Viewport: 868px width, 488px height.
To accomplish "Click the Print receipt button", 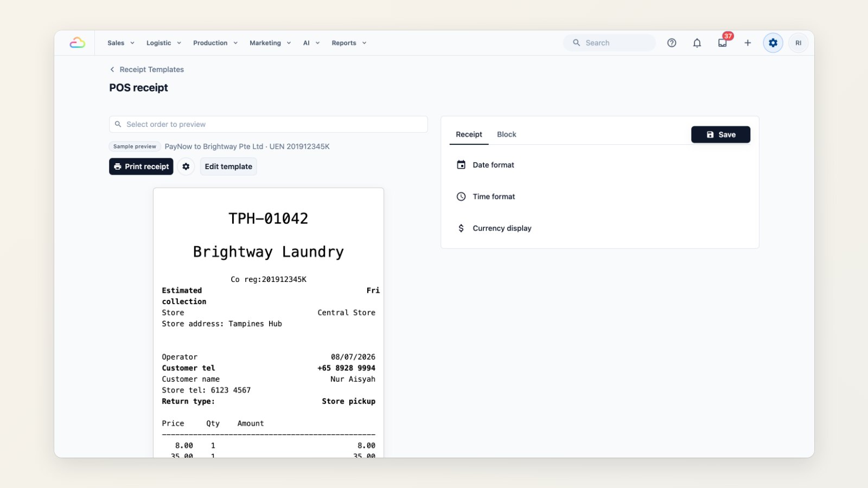I will click(141, 166).
